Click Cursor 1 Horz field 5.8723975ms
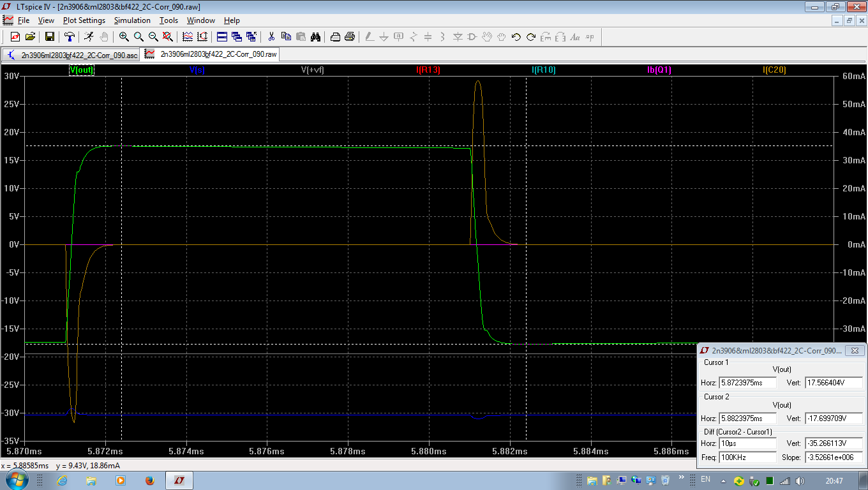 [748, 383]
